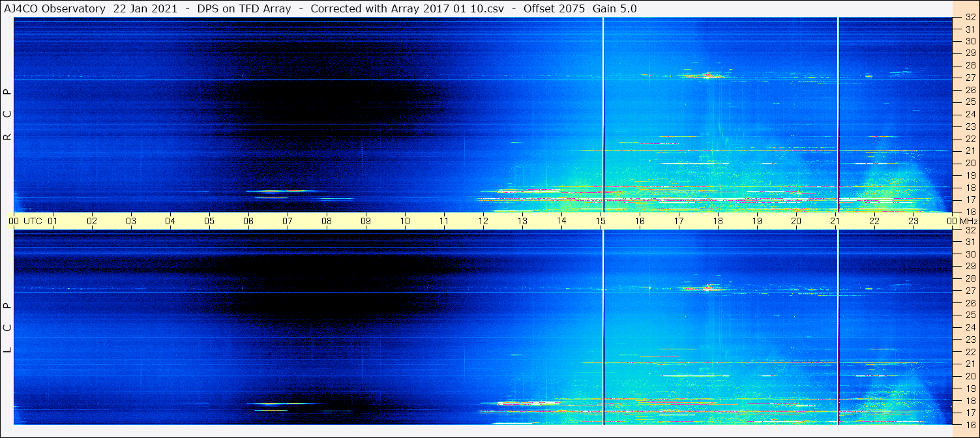
Task: Select the 14 hour tick label
Action: [561, 221]
